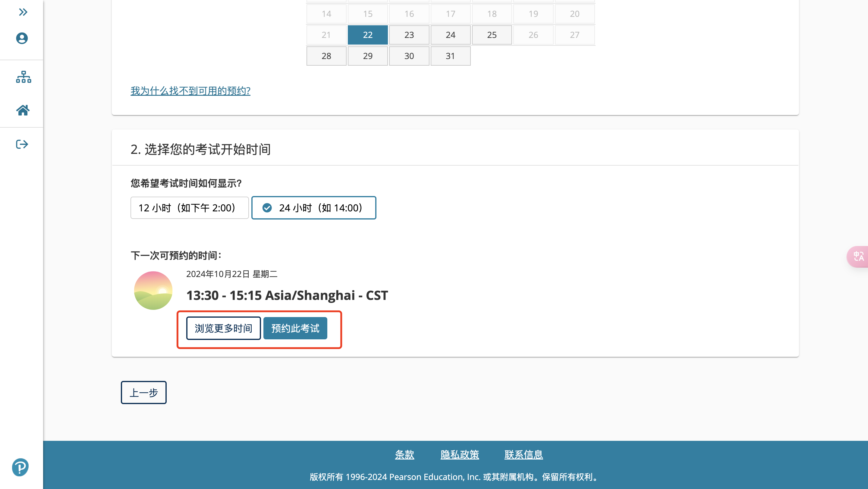Click disabled date 20 in calendar
The width and height of the screenshot is (868, 489).
click(575, 14)
